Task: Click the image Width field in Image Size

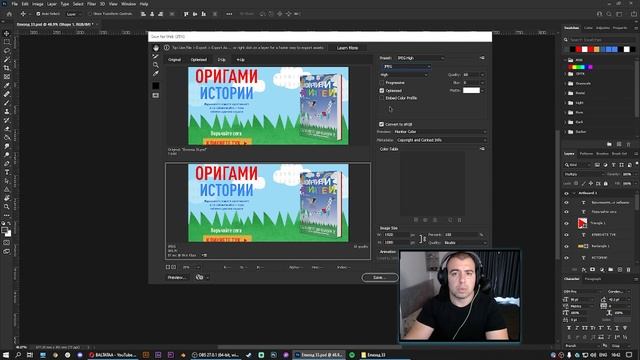Action: point(396,235)
